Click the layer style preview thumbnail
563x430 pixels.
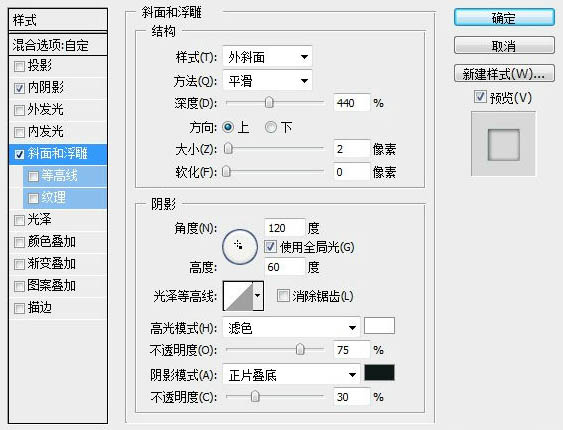coord(503,144)
